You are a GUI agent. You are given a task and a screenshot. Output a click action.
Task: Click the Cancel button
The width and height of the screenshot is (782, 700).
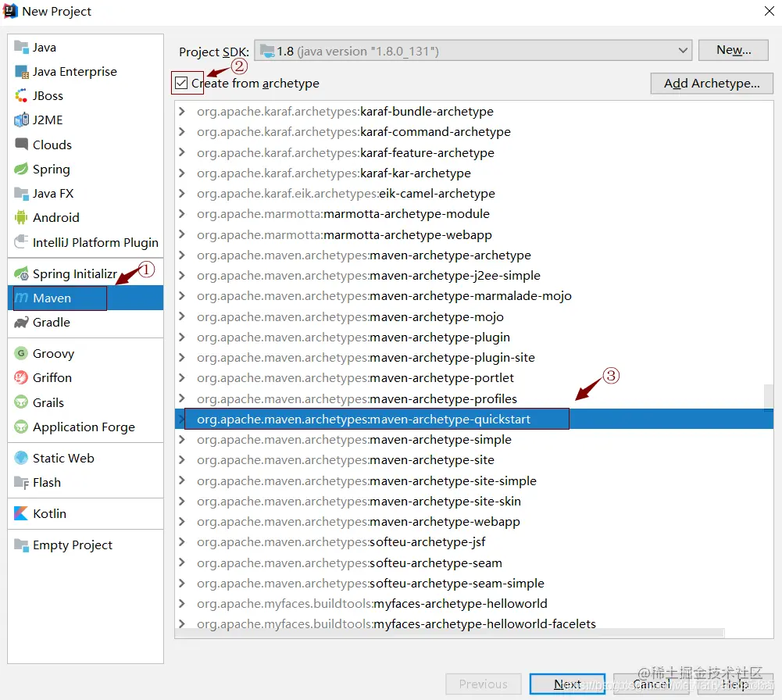tap(651, 684)
